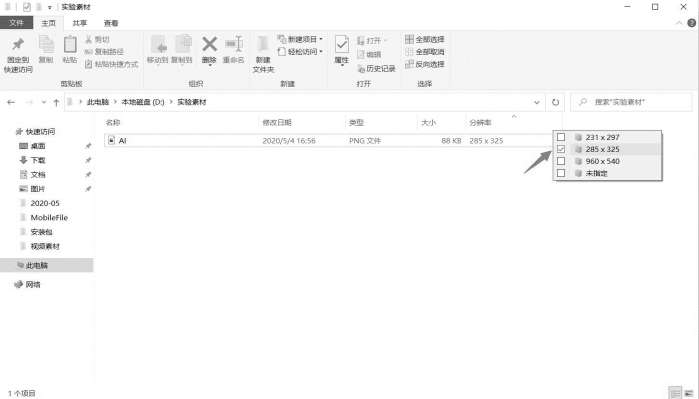Check the 960 x 540 filter checkbox

(561, 161)
